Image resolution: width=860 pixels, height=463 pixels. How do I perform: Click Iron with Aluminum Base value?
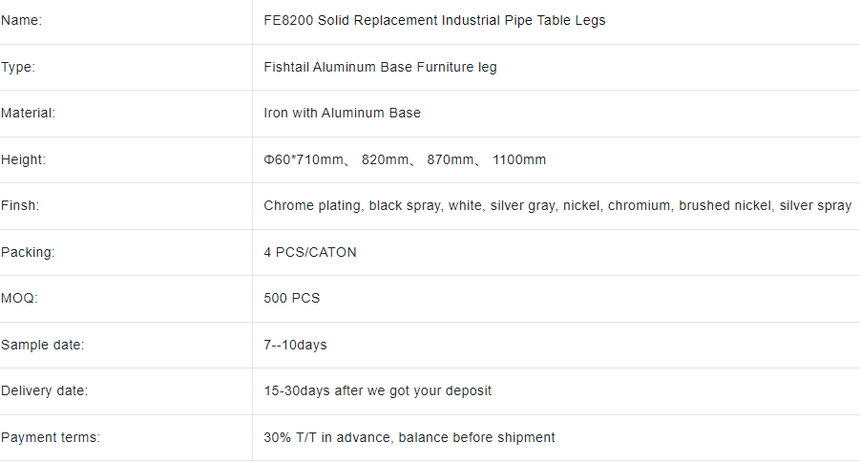pyautogui.click(x=342, y=113)
